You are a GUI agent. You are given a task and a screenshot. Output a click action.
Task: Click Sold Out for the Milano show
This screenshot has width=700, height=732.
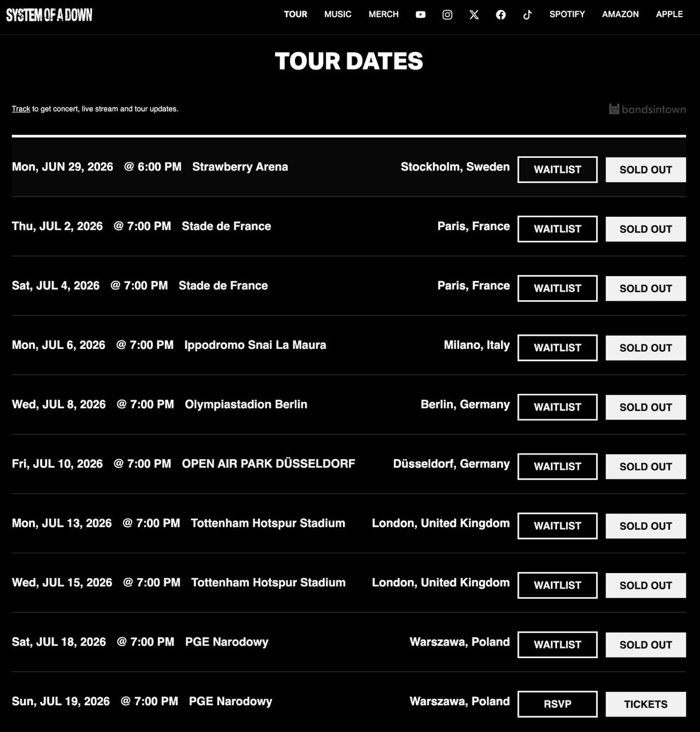click(x=646, y=348)
